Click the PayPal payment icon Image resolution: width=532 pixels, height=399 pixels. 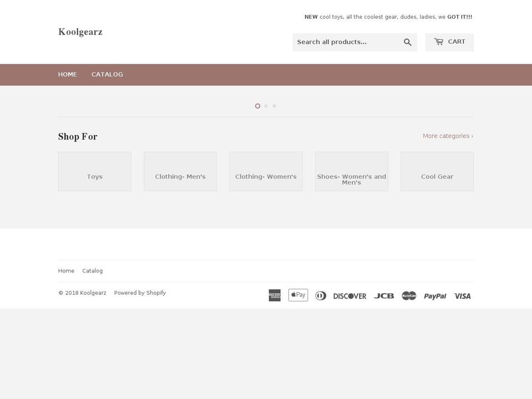435,296
